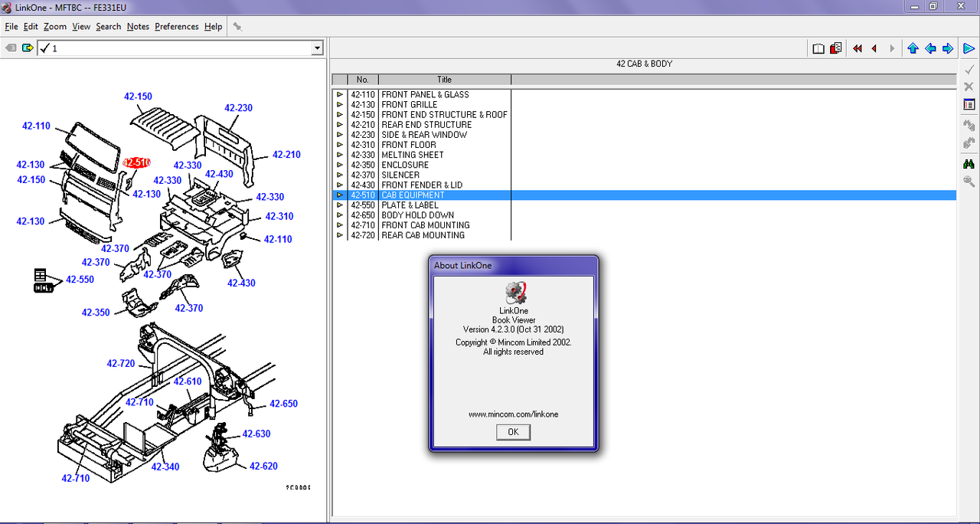Click the selection list window icon
Screen dimensions: 980x524
(969, 104)
